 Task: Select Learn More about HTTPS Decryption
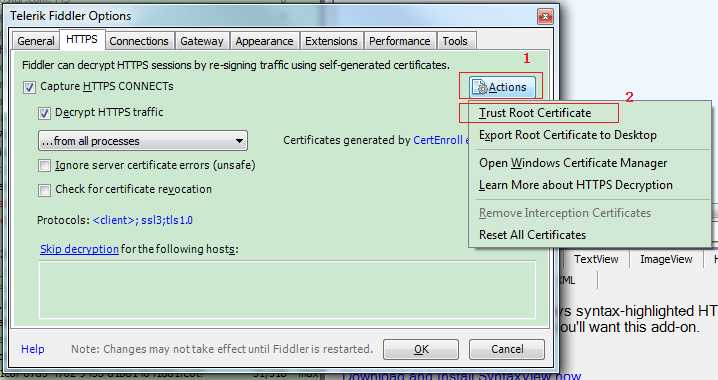[576, 185]
